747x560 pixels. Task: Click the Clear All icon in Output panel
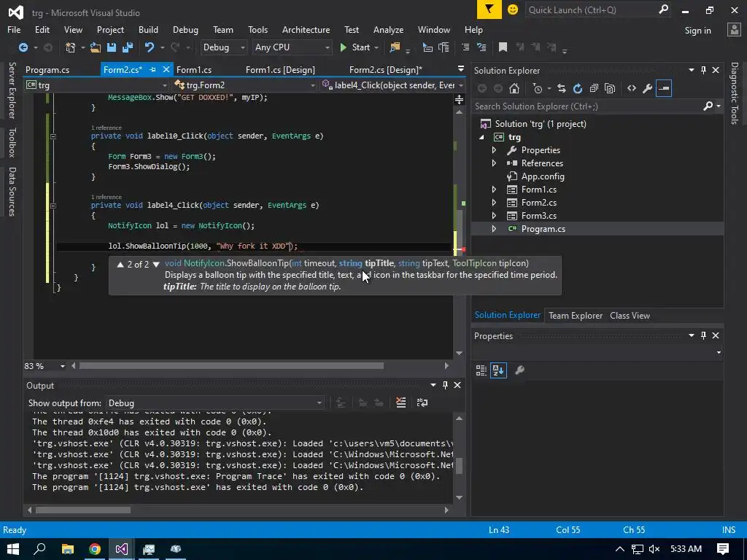(401, 402)
